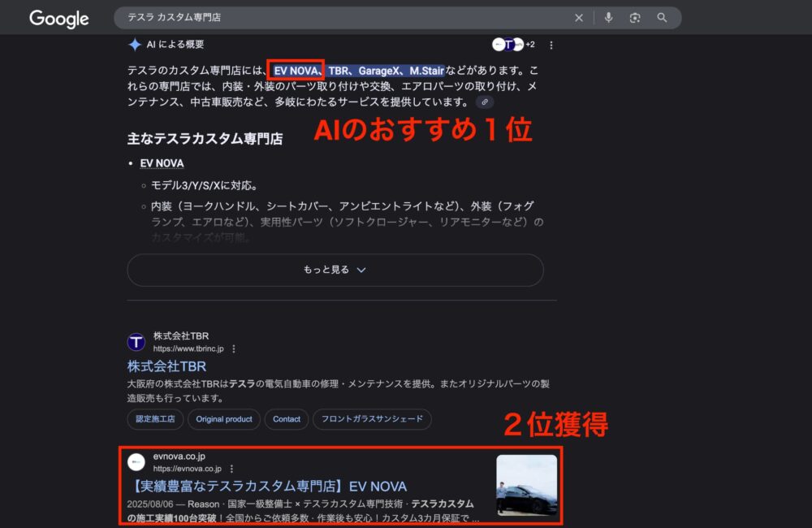Clear the search query with the X icon
The height and width of the screenshot is (528, 812).
pyautogui.click(x=579, y=17)
